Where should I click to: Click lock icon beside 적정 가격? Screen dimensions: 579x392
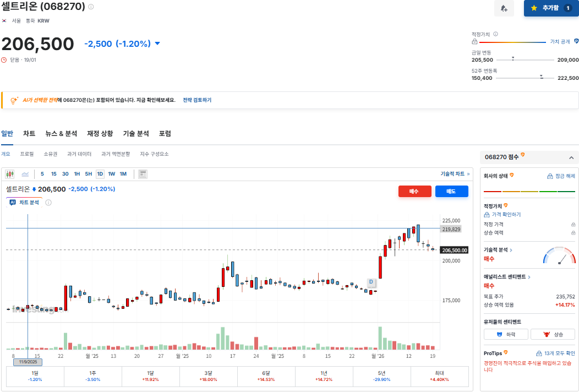click(573, 224)
